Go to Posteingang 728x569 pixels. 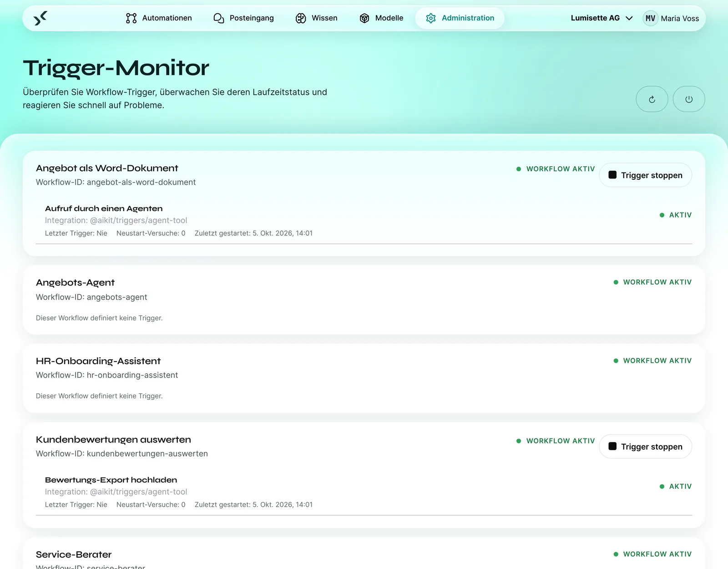[243, 18]
